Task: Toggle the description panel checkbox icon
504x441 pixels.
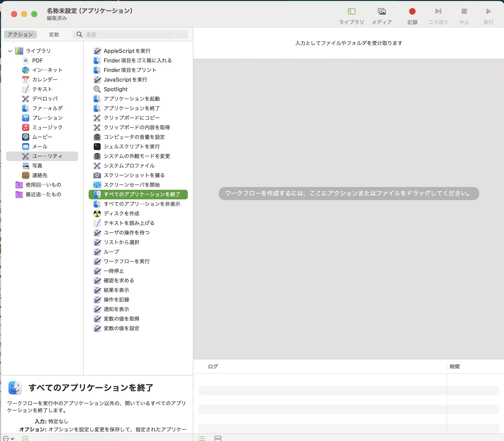Action: (25, 439)
